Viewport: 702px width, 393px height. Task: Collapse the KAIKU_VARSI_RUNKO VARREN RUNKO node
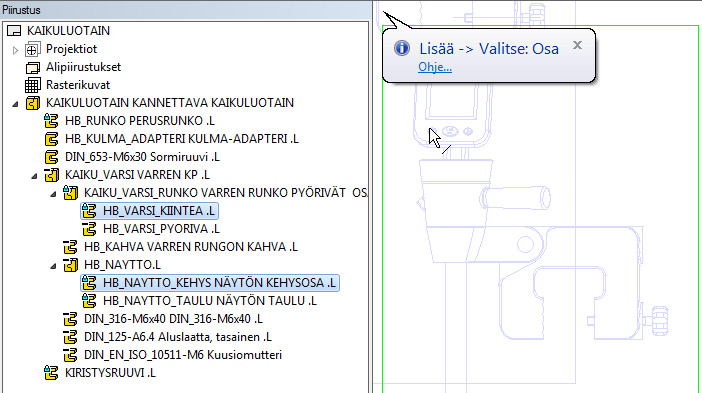tap(53, 194)
